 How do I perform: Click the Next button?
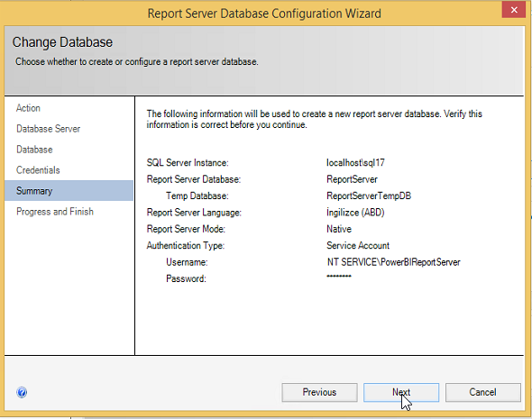[x=401, y=392]
